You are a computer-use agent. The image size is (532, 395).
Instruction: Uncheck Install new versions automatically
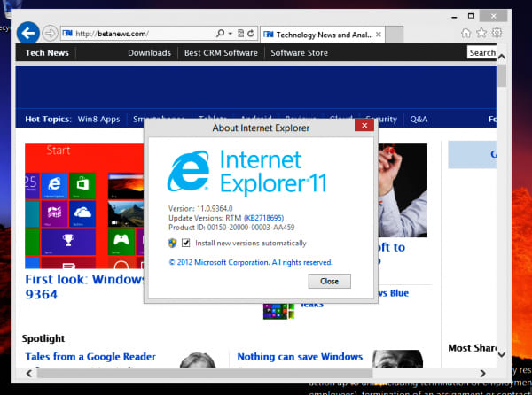coord(185,243)
